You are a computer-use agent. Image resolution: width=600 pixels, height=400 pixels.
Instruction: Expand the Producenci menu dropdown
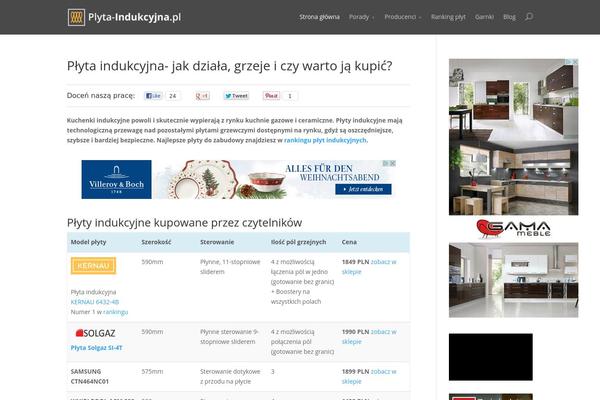[403, 17]
